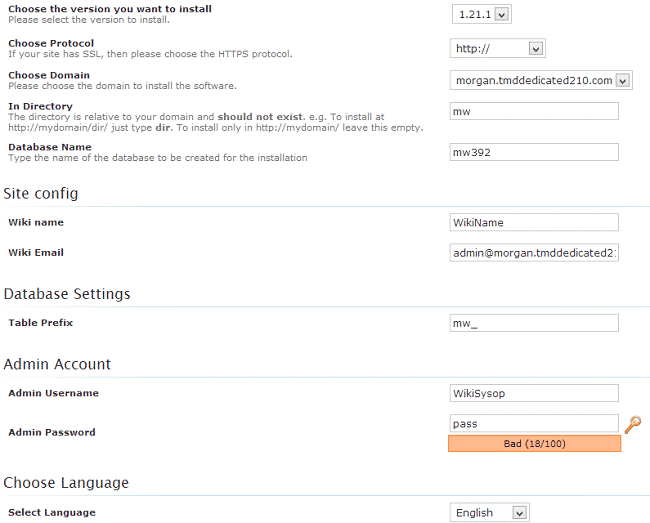
Task: Click the Admin Password label
Action: (52, 432)
